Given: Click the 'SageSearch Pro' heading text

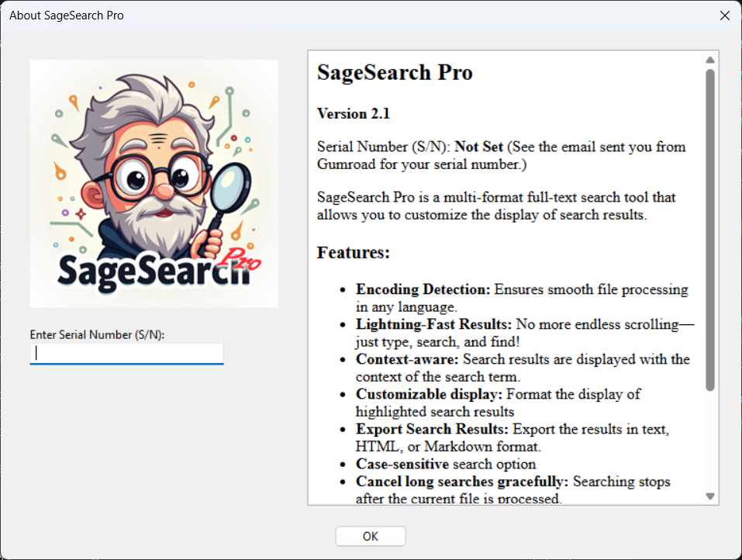Looking at the screenshot, I should pyautogui.click(x=395, y=72).
